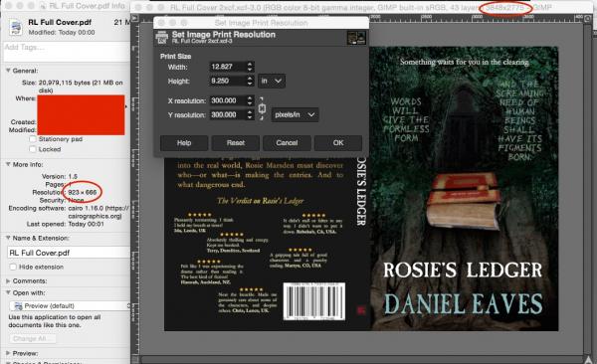Click the printer icon in dialog header
The width and height of the screenshot is (597, 364).
162,38
